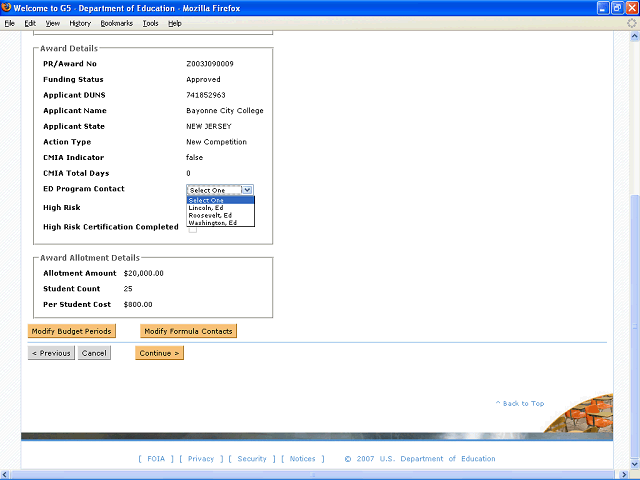The height and width of the screenshot is (480, 640).
Task: Expand the ED Program Contact dropdown arrow
Action: tap(247, 190)
